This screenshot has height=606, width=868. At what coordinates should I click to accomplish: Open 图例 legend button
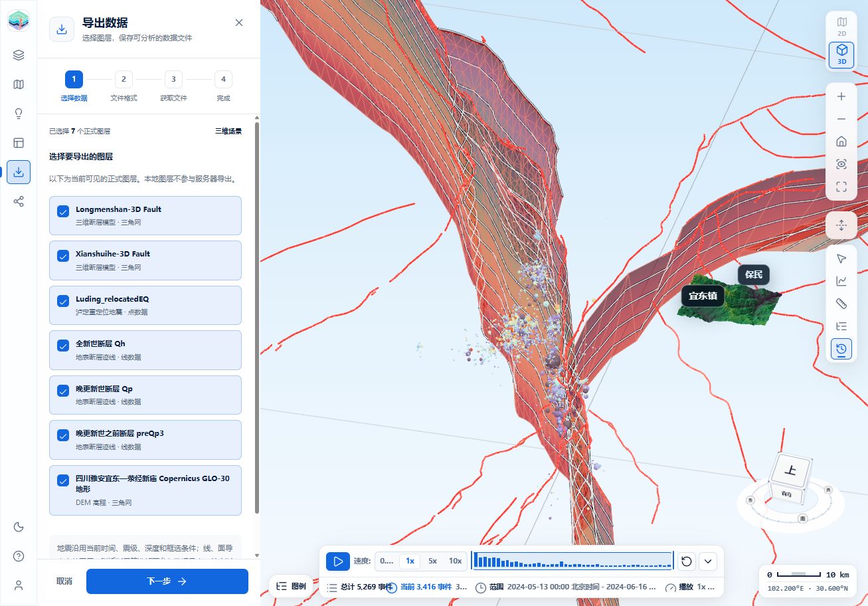pos(292,586)
